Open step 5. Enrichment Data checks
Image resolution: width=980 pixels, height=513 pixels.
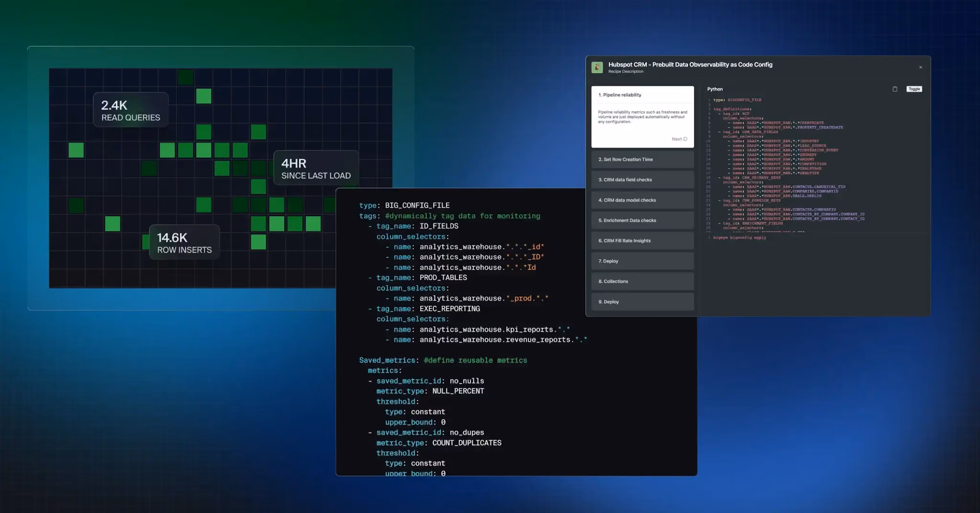[643, 221]
